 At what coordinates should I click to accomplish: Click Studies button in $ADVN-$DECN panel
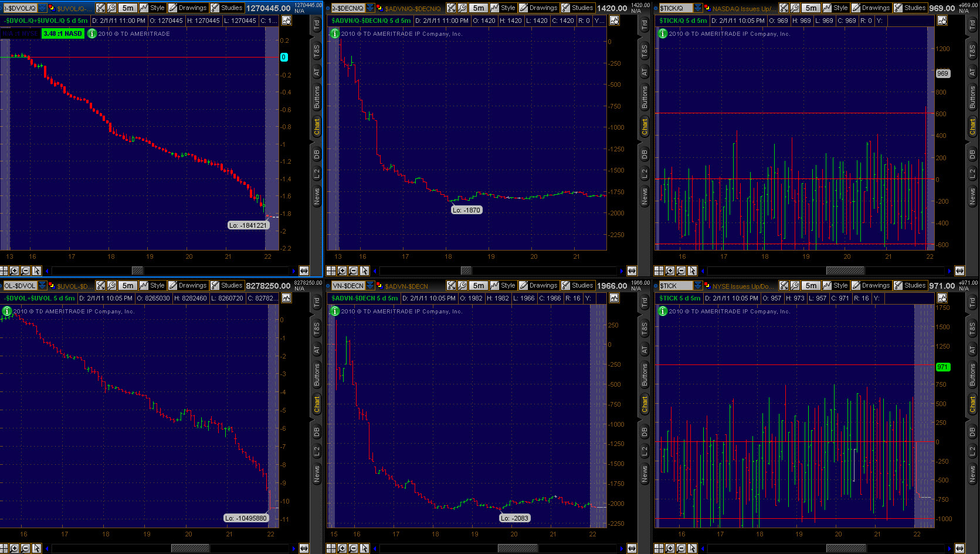pyautogui.click(x=577, y=285)
